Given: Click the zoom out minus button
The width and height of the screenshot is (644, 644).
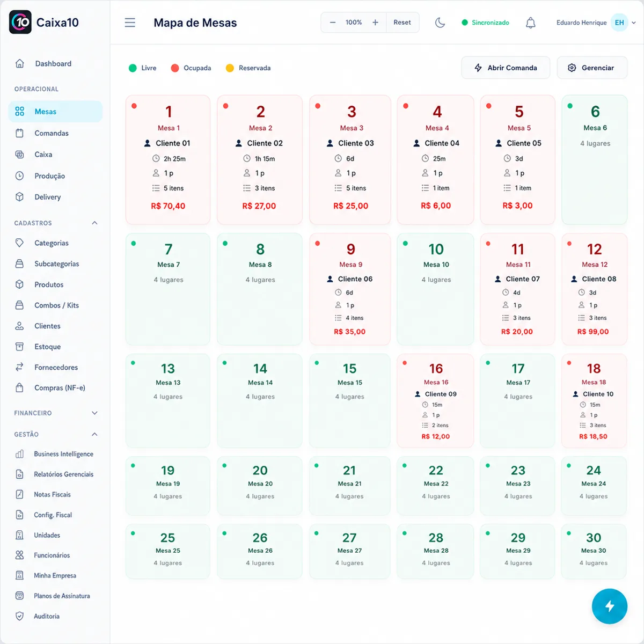Looking at the screenshot, I should [333, 23].
